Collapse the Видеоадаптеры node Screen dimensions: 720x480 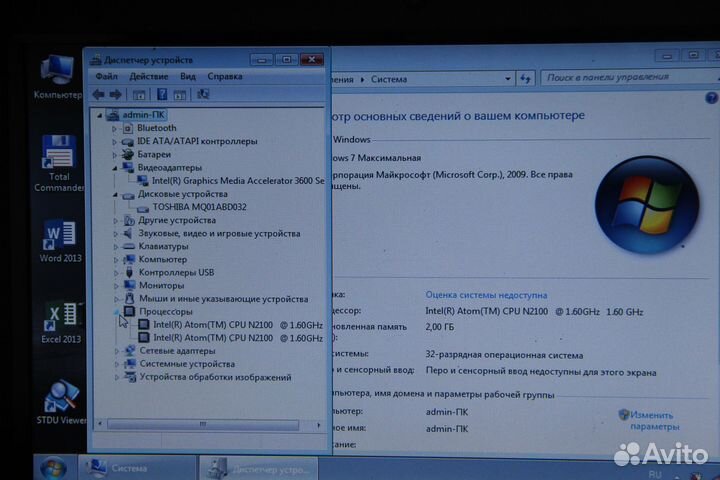(115, 168)
